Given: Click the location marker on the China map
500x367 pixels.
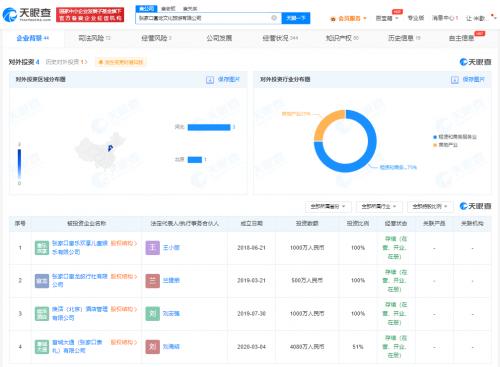Looking at the screenshot, I should (110, 148).
